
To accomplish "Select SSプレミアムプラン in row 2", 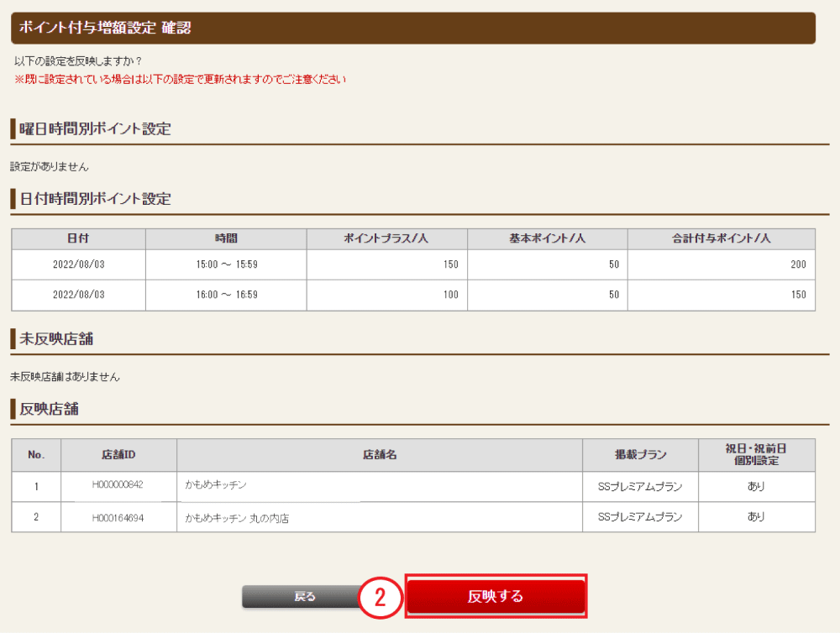I will point(640,517).
